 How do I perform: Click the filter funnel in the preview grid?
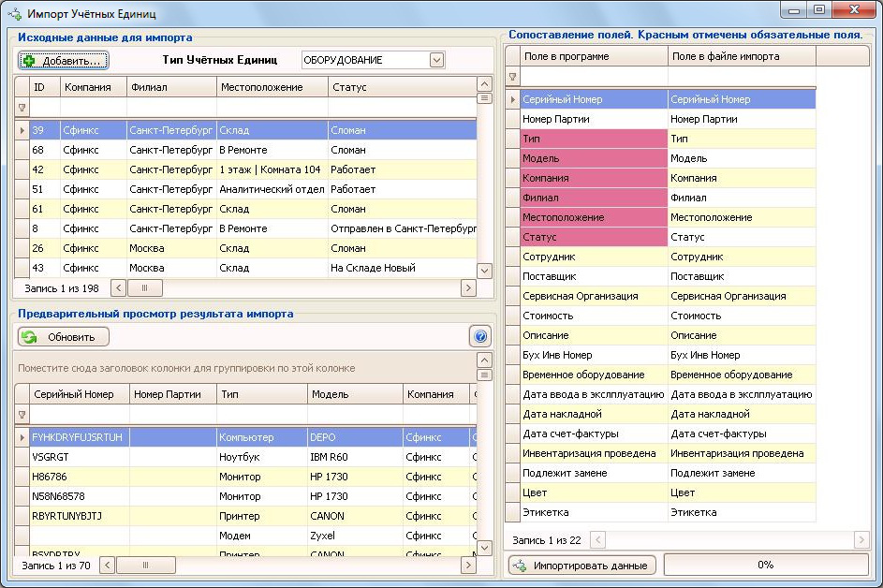pos(22,415)
